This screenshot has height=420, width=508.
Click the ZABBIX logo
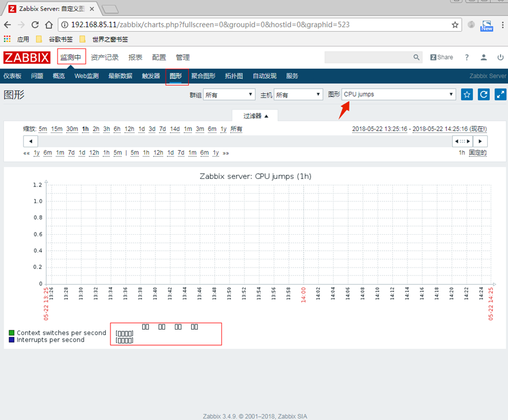27,58
